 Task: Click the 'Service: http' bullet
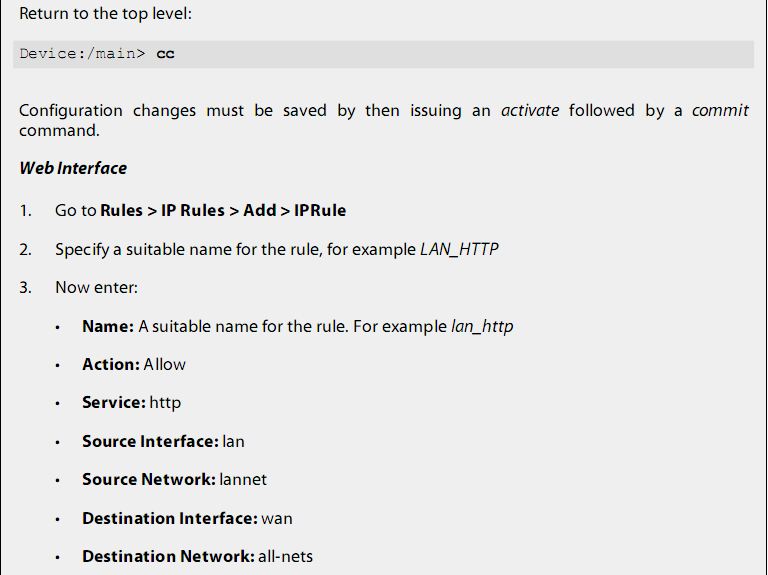coord(132,403)
